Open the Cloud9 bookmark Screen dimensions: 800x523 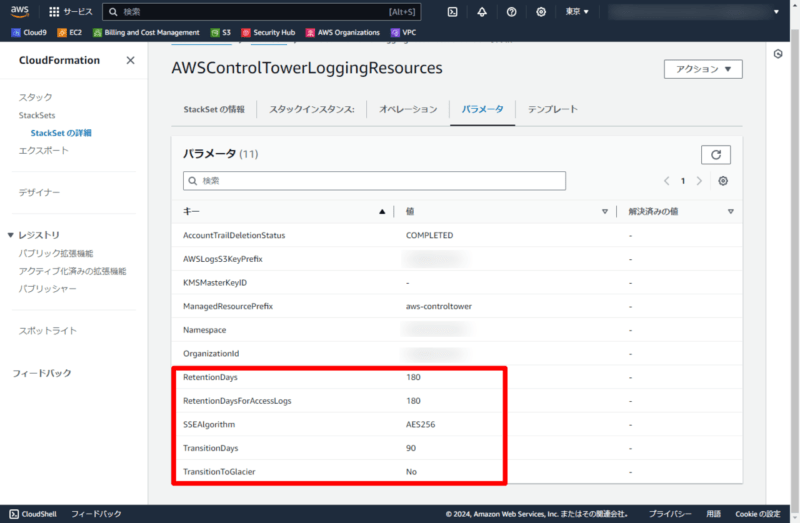(x=29, y=33)
